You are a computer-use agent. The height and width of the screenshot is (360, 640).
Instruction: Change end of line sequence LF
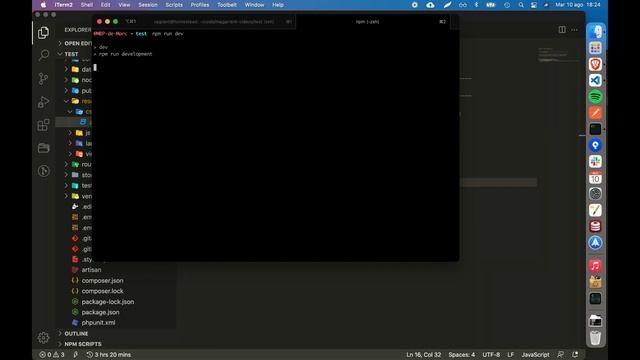pyautogui.click(x=510, y=355)
